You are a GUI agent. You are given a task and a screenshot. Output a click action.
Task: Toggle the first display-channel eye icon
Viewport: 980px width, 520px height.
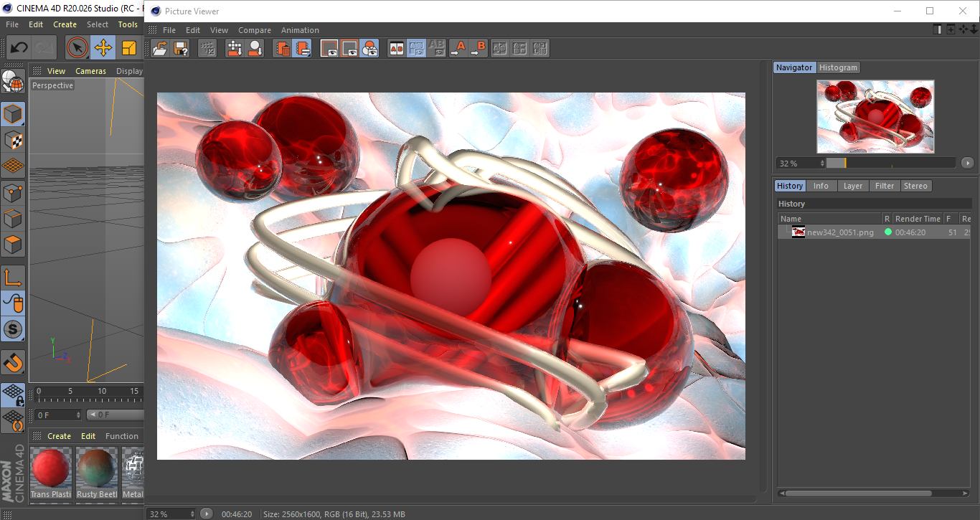coord(329,48)
